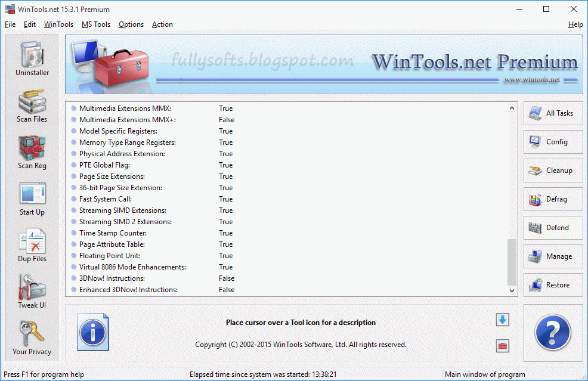
Task: Click the small red toolbox icon
Action: [x=503, y=346]
